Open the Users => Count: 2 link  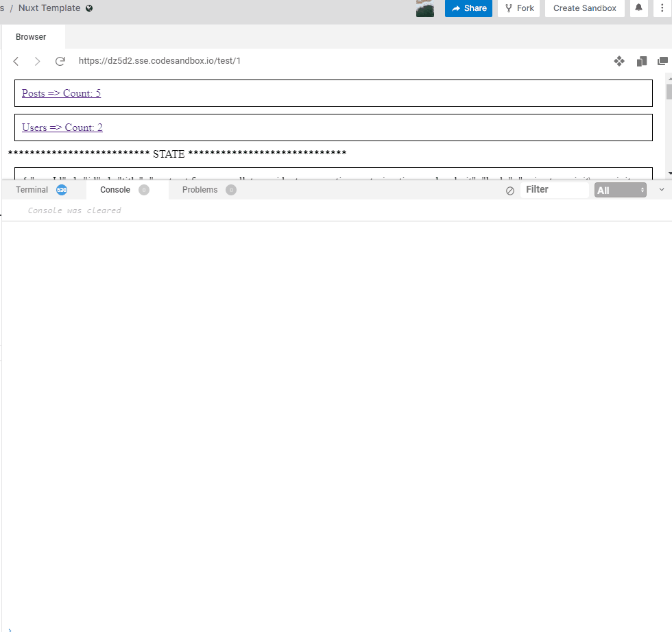pyautogui.click(x=62, y=127)
